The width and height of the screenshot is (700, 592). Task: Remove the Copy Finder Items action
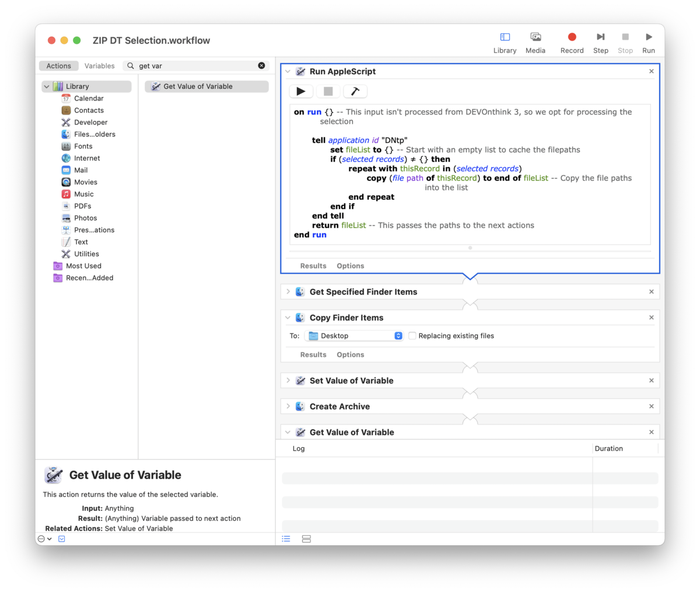tap(652, 318)
